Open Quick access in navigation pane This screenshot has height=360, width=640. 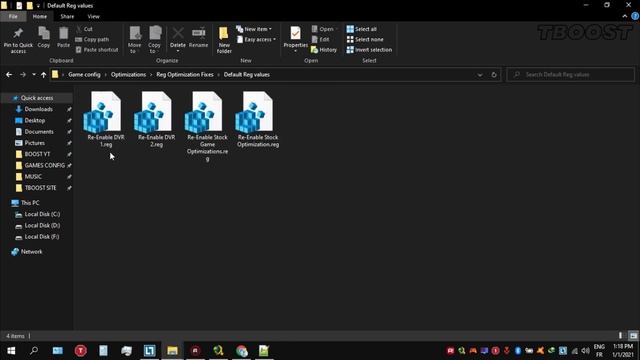click(x=37, y=98)
